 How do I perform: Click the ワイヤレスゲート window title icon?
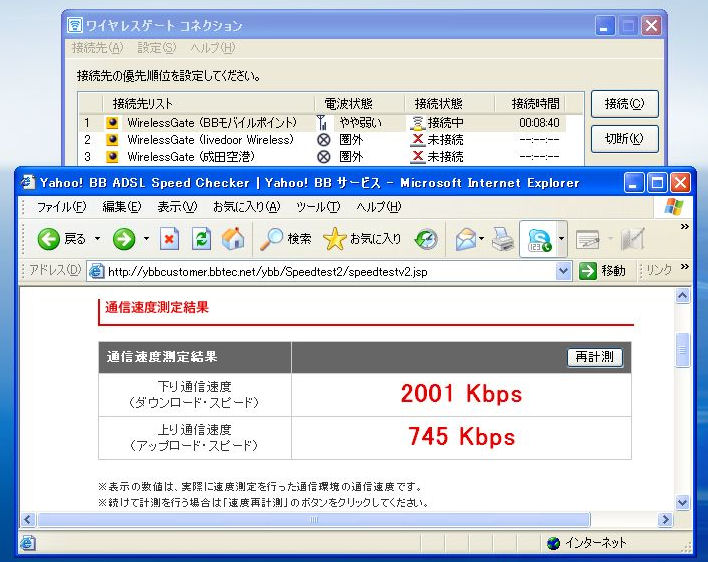pyautogui.click(x=75, y=25)
